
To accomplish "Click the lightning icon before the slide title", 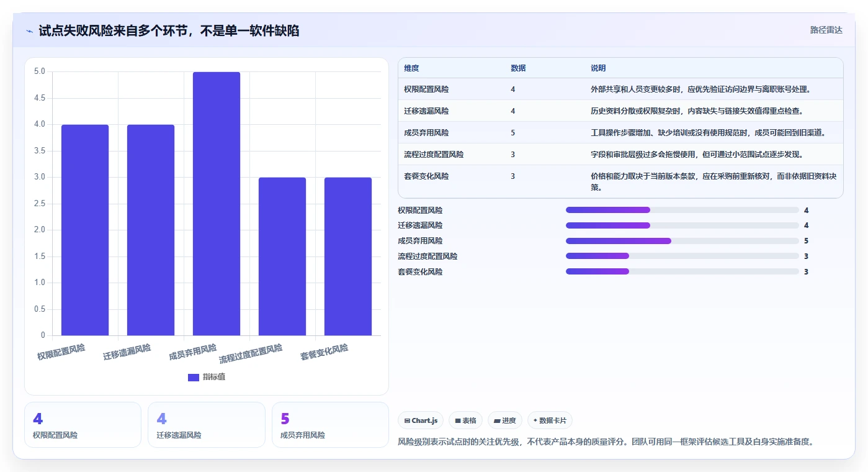I will point(30,30).
